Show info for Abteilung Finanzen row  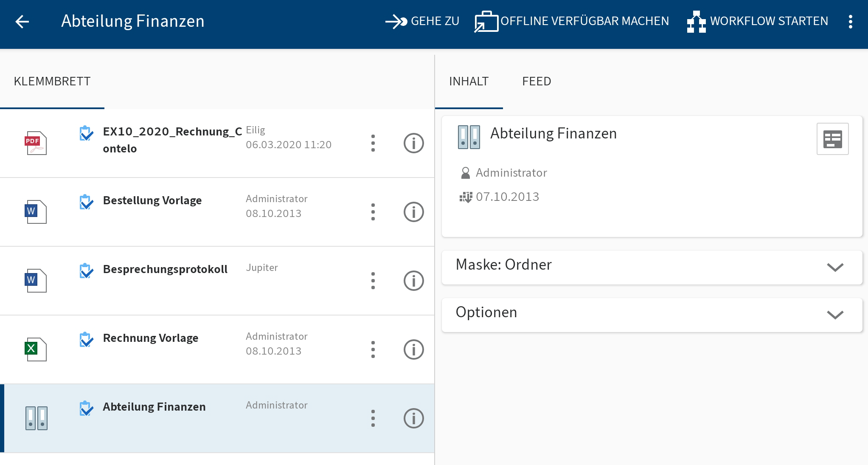[x=413, y=418]
